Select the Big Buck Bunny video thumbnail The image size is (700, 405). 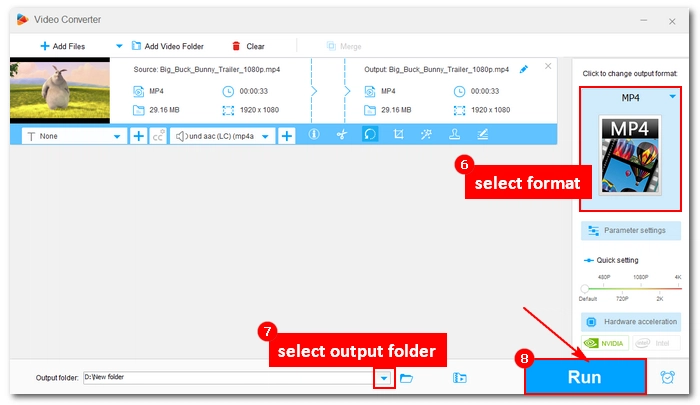[60, 90]
